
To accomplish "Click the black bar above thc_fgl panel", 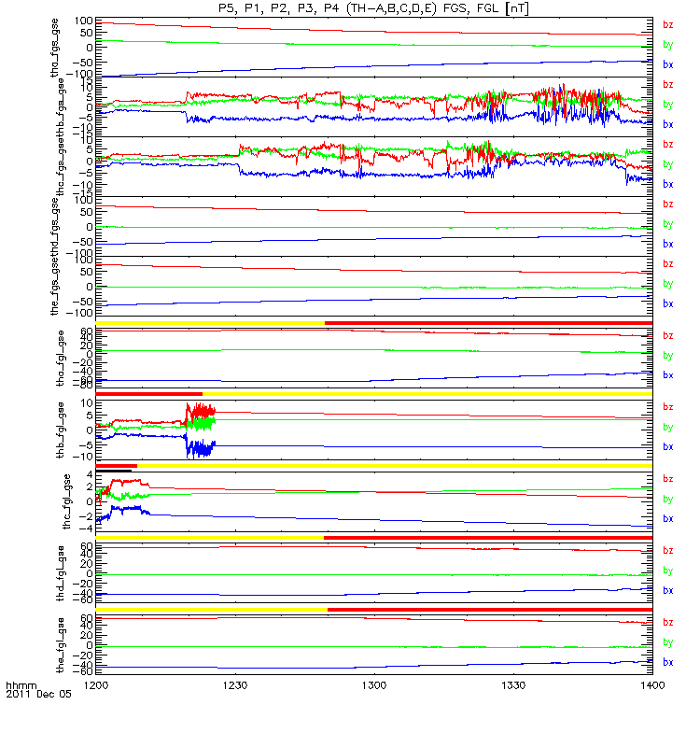I will pyautogui.click(x=113, y=471).
